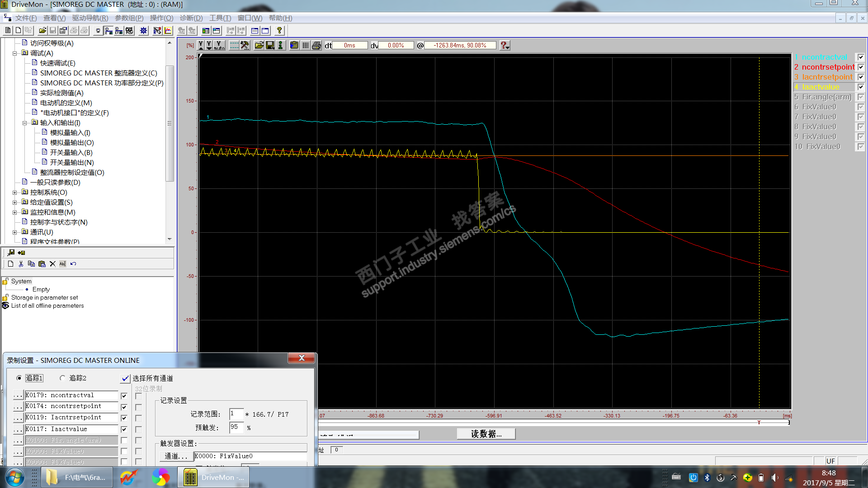Screen dimensions: 868x488
Task: Click the 通道... trigger channel button
Action: [176, 456]
